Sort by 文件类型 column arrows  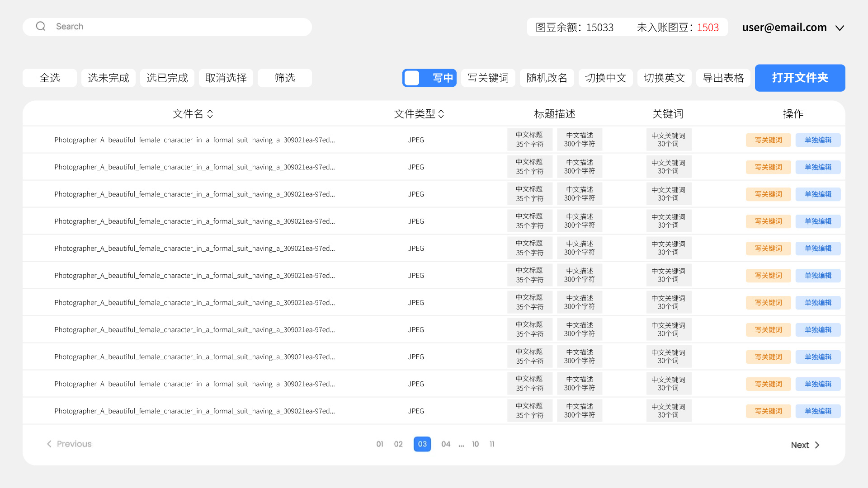pyautogui.click(x=441, y=114)
